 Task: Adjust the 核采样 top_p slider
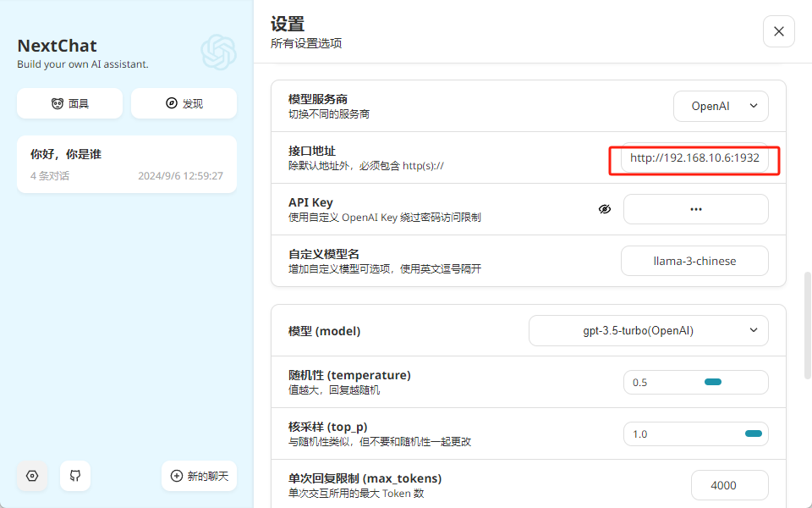point(753,434)
